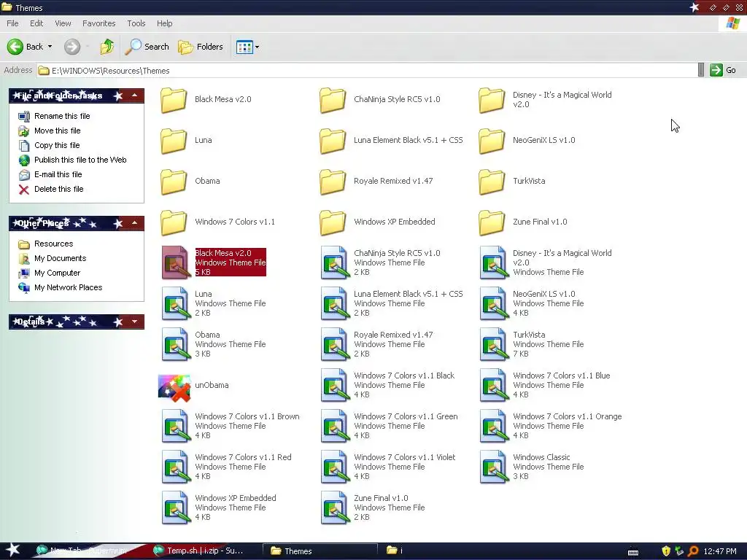
Task: Open the Luna folder icon
Action: point(174,141)
